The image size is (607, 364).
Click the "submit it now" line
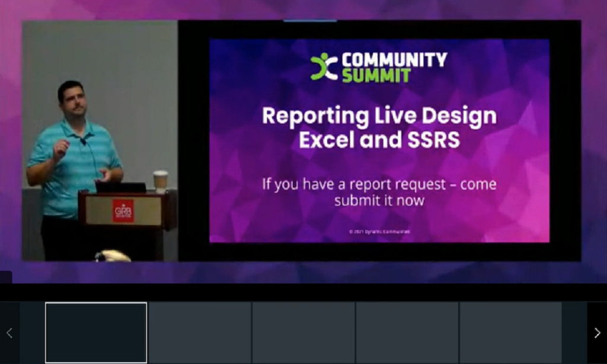[379, 200]
